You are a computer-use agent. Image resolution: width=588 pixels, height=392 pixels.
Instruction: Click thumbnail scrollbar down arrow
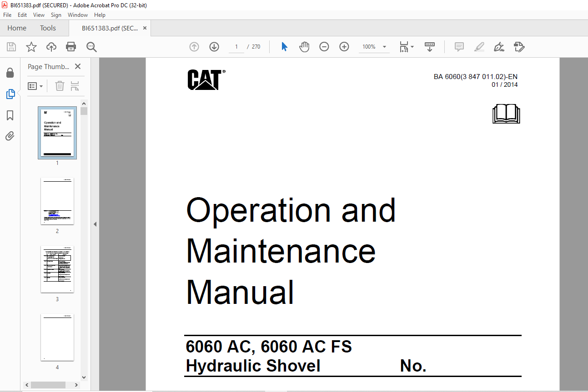(x=84, y=377)
